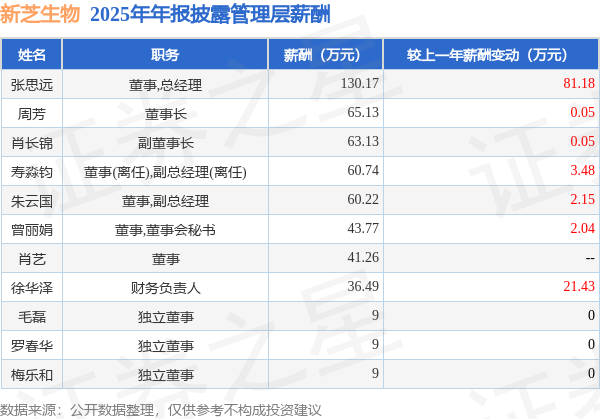Select the name 肖长锦
The width and height of the screenshot is (600, 419).
[32, 143]
